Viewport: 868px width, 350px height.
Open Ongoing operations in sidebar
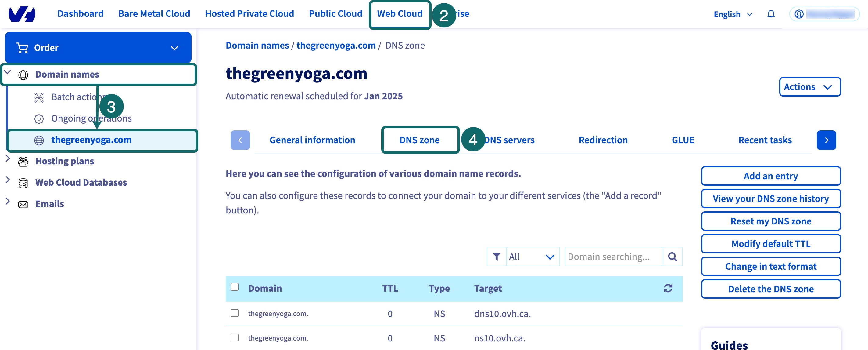(91, 118)
